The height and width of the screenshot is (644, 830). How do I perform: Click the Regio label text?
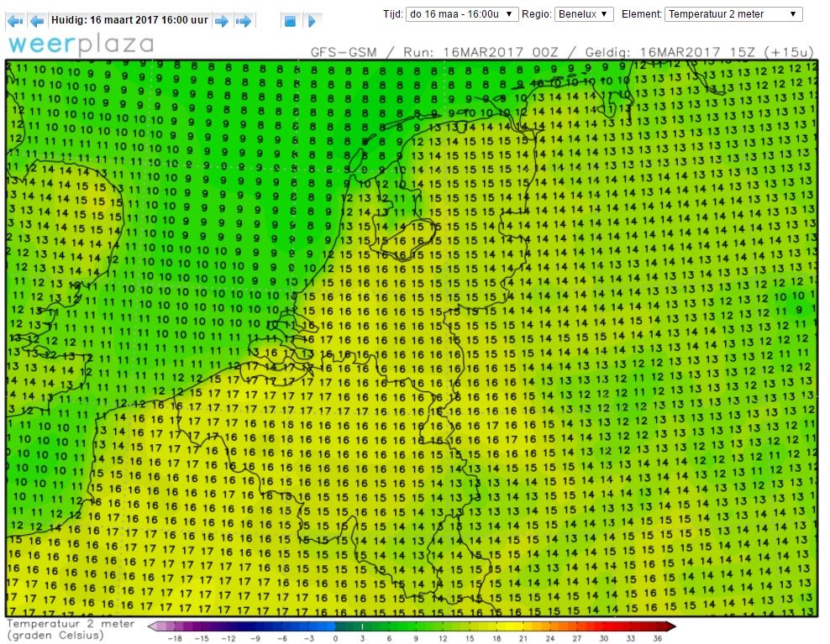[x=536, y=14]
